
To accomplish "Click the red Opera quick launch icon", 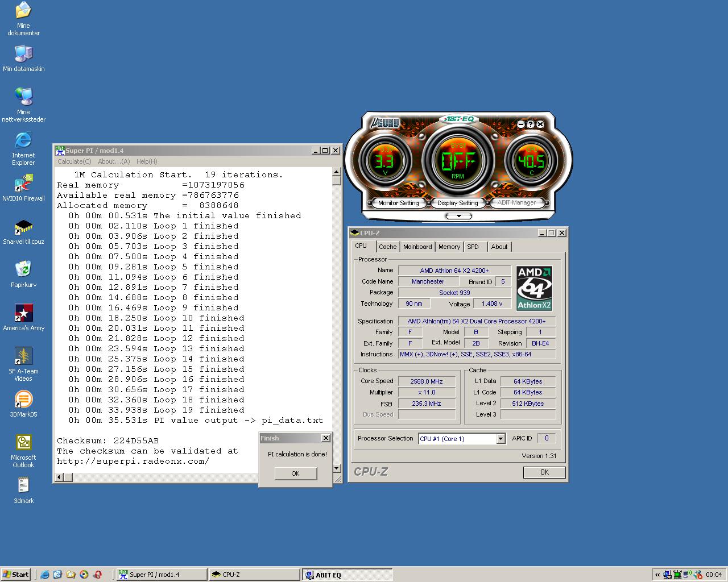I will click(97, 575).
